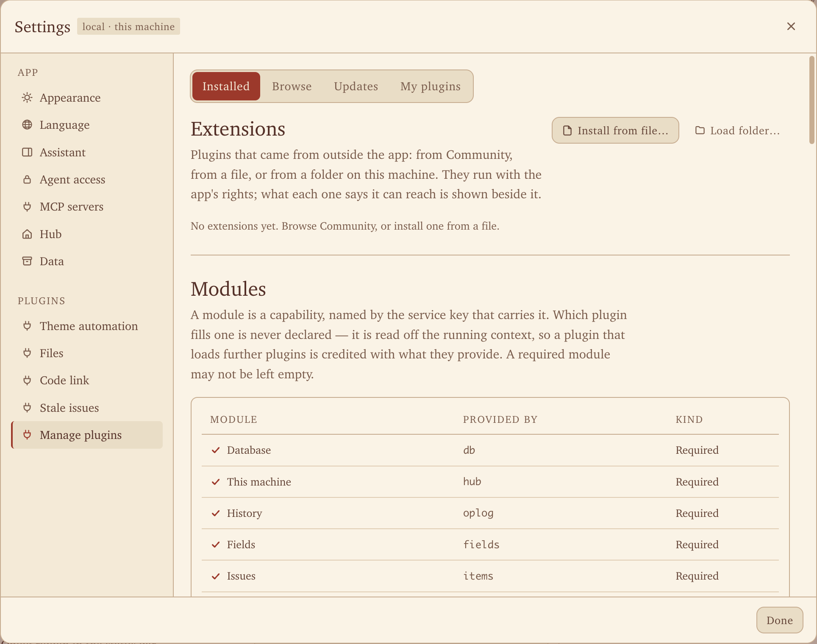Click the archive box icon beside Data

27,261
